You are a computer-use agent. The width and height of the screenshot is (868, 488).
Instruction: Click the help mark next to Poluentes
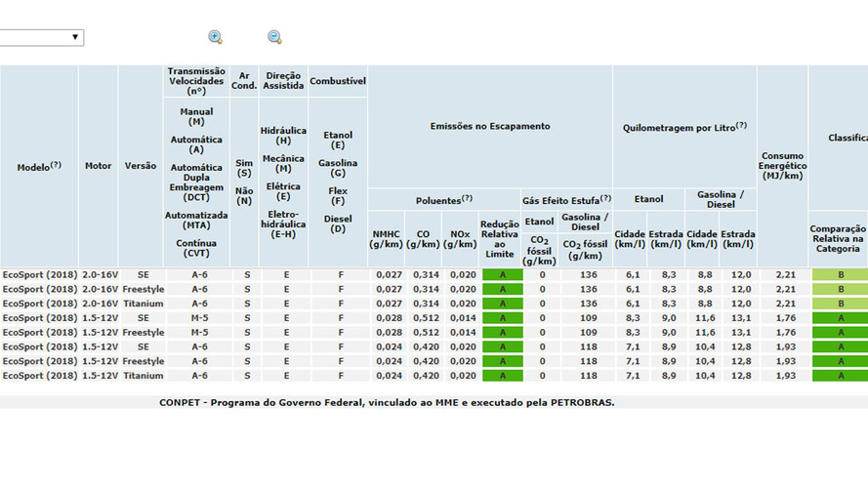pos(467,198)
